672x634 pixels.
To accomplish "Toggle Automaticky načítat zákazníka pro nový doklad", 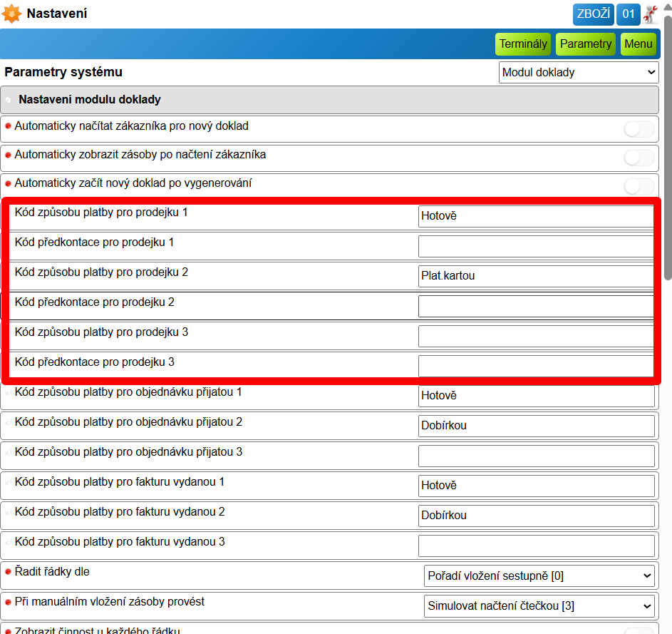I will click(639, 129).
